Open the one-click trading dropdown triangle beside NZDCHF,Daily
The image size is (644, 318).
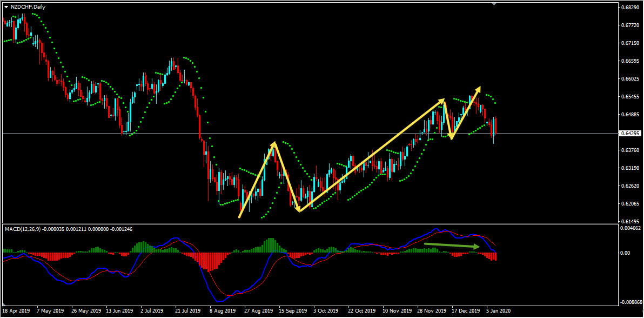(6, 6)
